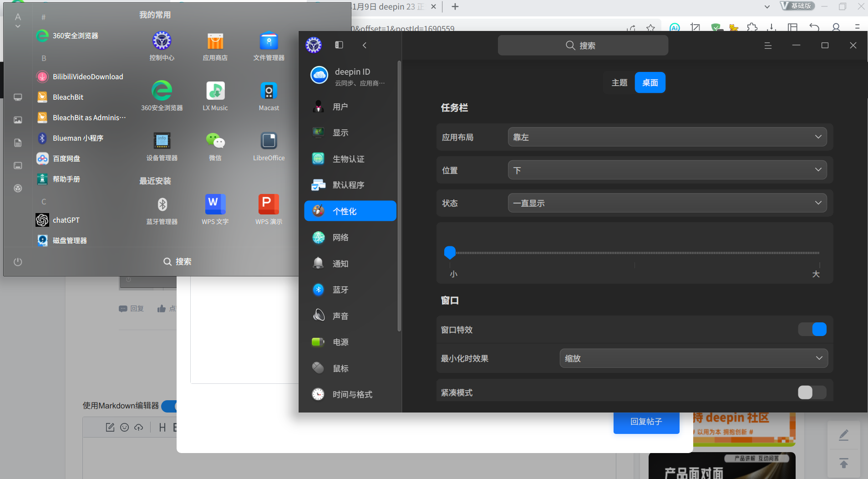Click the scroll-to-top arrow on the webpage
Image resolution: width=868 pixels, height=479 pixels.
point(843,464)
